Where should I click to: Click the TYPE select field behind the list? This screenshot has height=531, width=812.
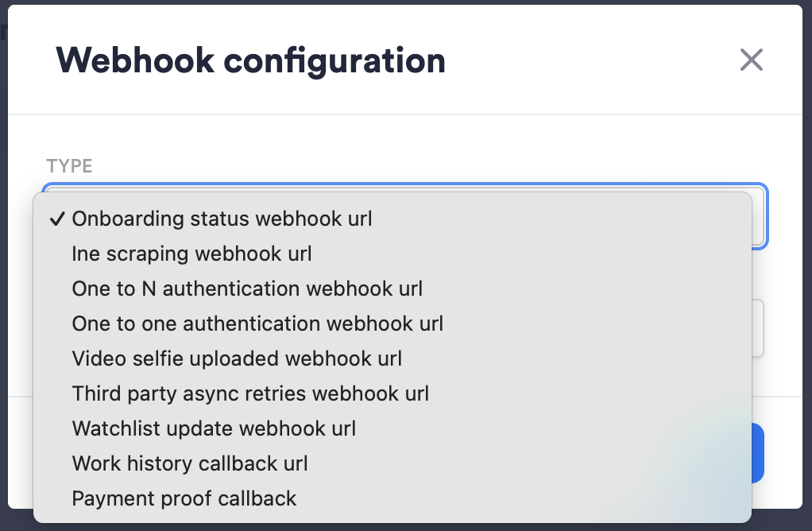759,216
